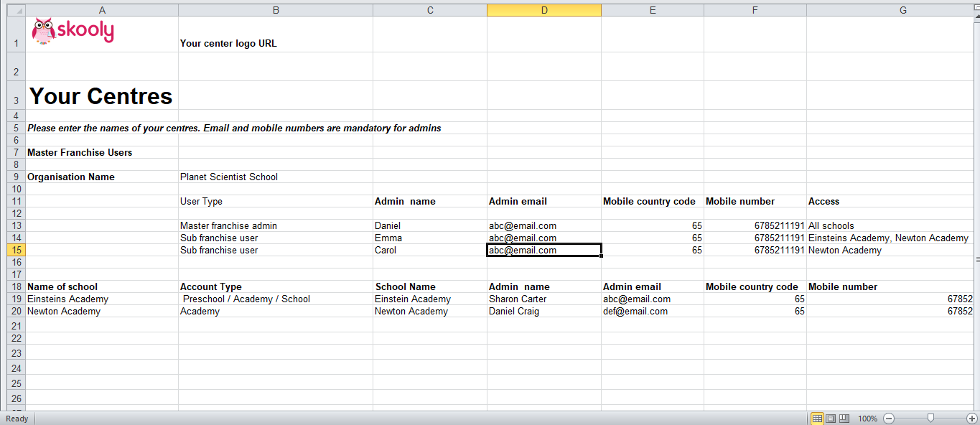Click 'Ready' status bar indicator
Viewport: 980px width, 425px height.
[x=17, y=419]
